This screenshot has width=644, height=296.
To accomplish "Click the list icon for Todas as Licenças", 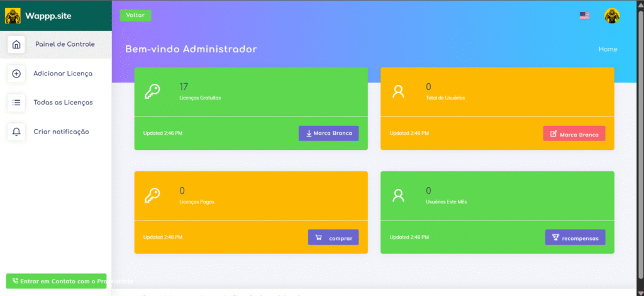I will point(16,103).
